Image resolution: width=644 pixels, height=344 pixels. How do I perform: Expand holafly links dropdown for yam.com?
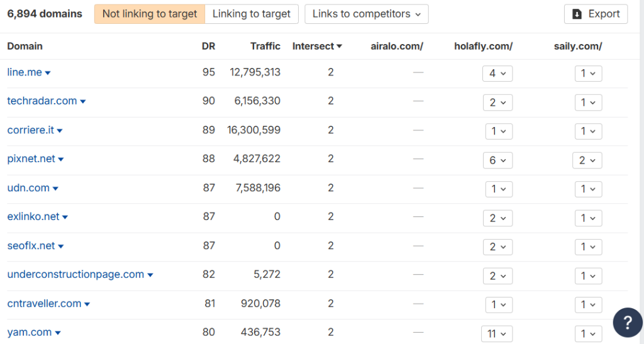click(x=497, y=334)
